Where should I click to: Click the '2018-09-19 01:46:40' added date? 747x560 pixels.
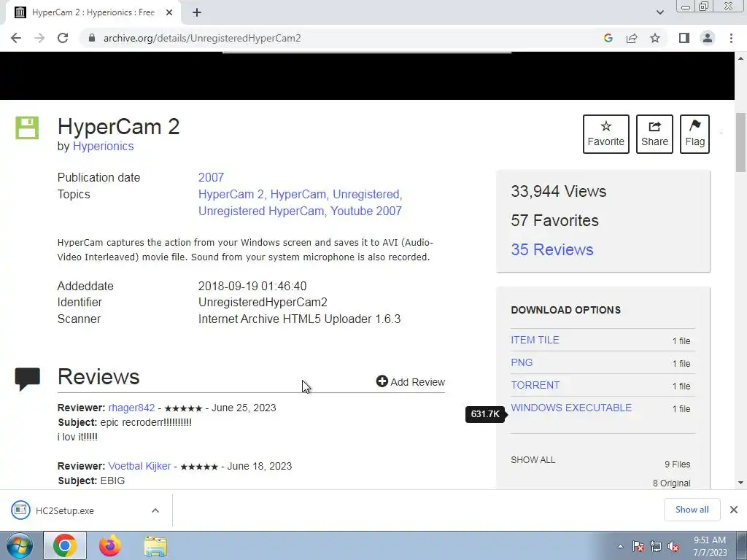252,286
